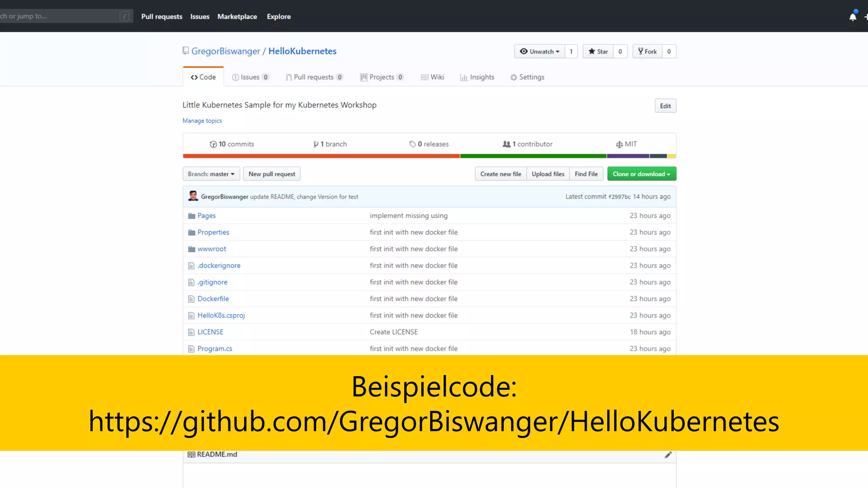This screenshot has width=868, height=488.
Task: Click the Create new file button
Action: [501, 174]
